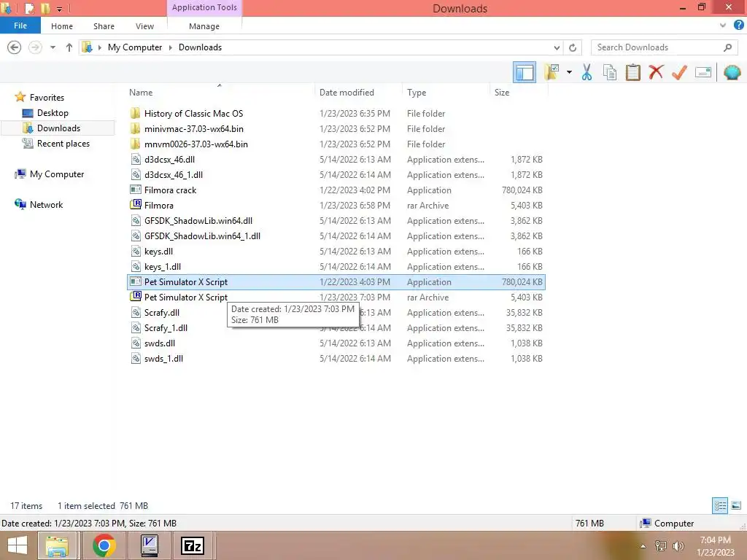Switch to the Home ribbon tab
Image resolution: width=747 pixels, height=560 pixels.
coord(62,26)
